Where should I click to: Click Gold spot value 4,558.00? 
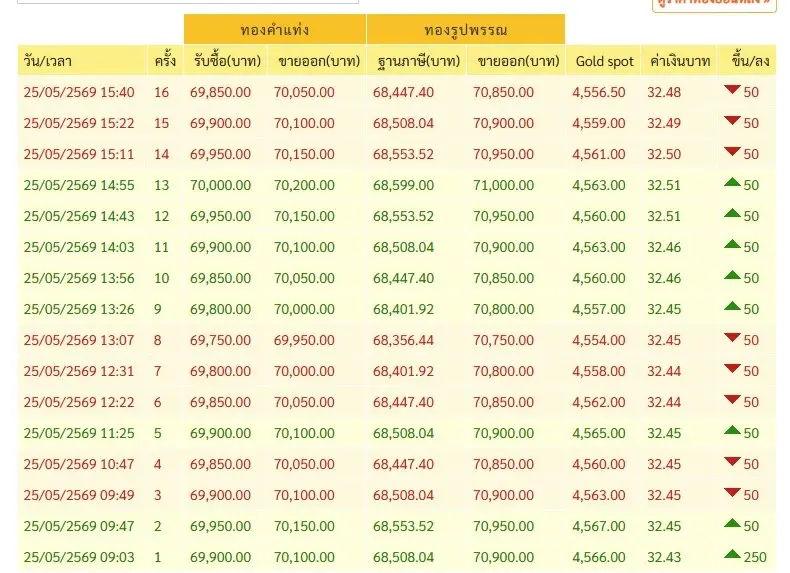coord(599,371)
